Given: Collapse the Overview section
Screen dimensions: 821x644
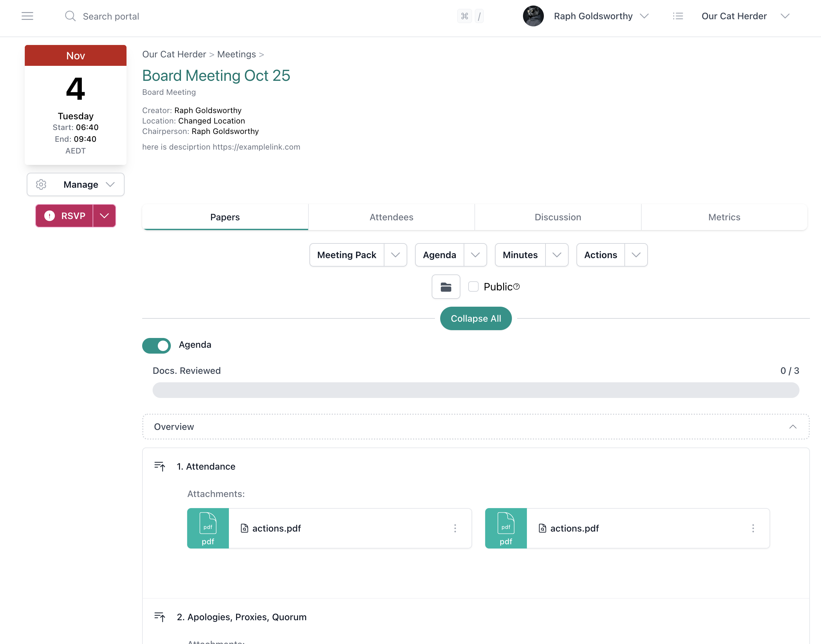Looking at the screenshot, I should coord(793,426).
